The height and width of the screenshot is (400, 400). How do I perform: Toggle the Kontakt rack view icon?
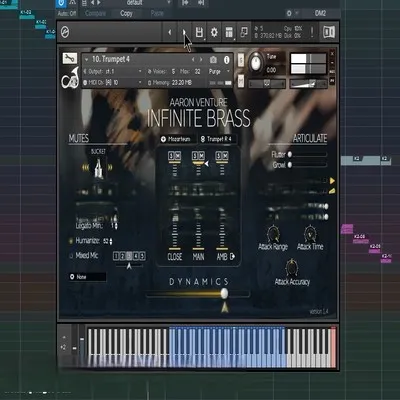229,32
